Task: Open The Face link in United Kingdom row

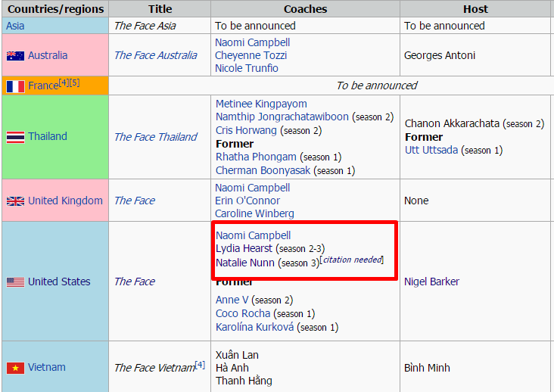Action: tap(135, 201)
